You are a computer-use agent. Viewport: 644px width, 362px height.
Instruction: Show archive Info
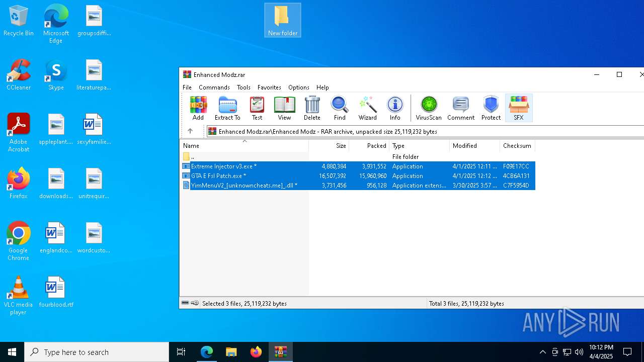point(395,108)
